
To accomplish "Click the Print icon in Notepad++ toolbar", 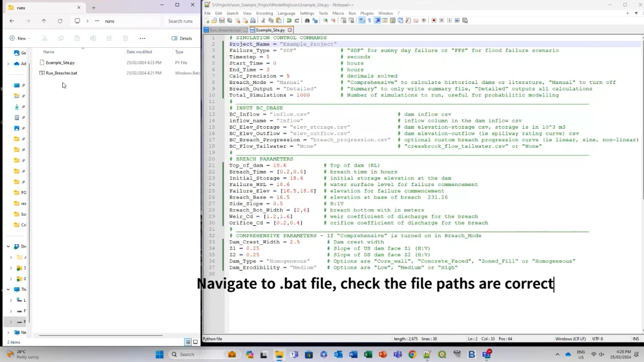I will tap(253, 21).
